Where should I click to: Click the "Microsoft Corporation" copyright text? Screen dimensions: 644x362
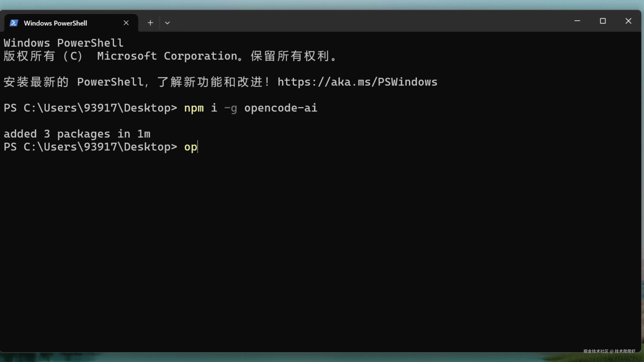click(167, 56)
